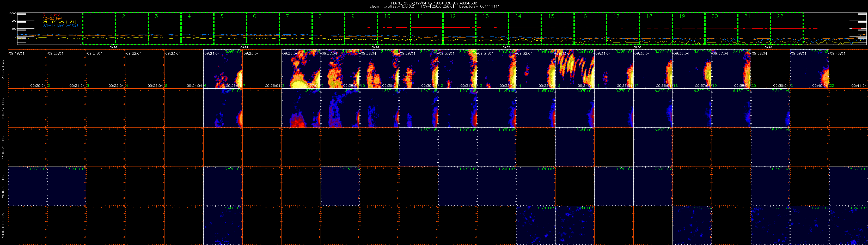Click the 09:28 tick label on time axis

click(375, 47)
